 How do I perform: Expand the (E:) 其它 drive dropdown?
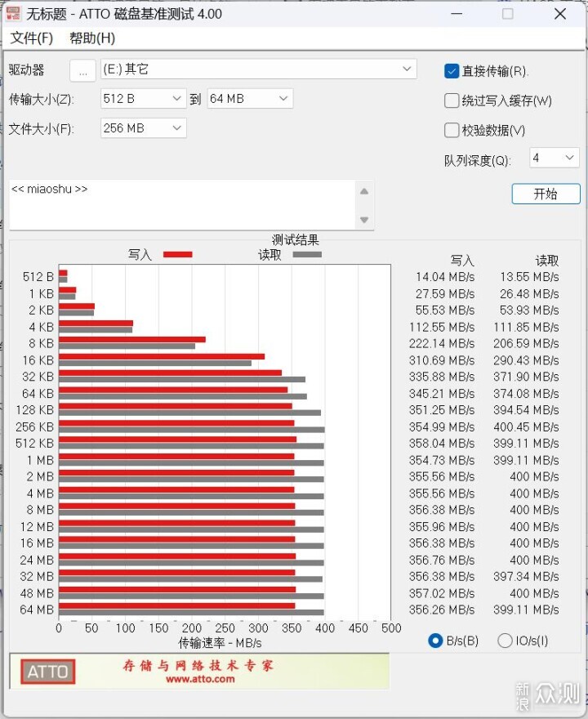point(259,69)
